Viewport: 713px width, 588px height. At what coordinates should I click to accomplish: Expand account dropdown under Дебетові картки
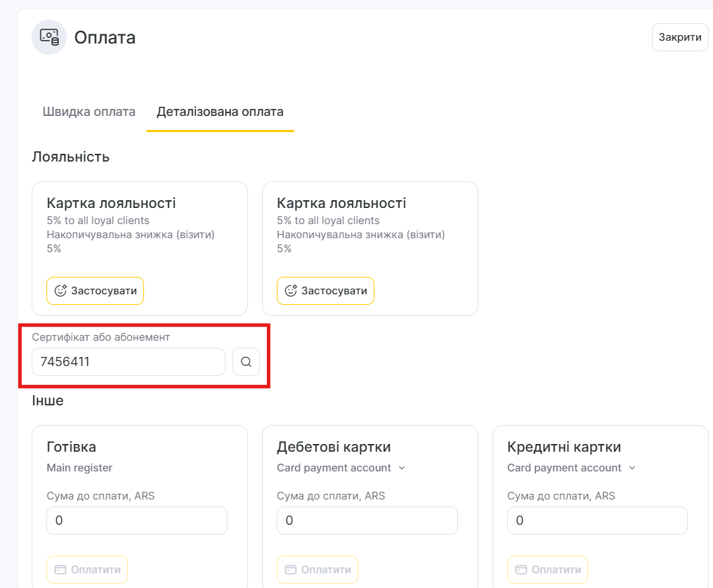[x=402, y=468]
